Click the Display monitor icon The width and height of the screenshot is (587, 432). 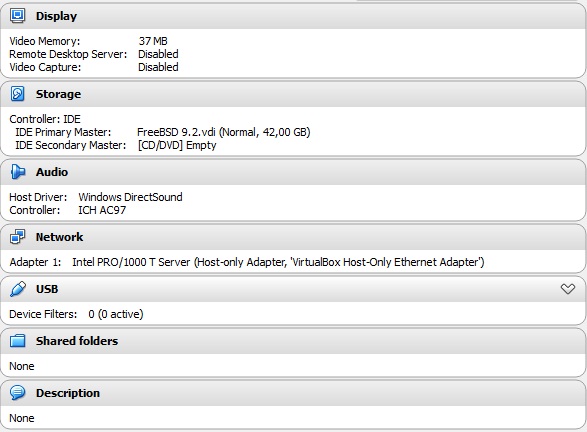(17, 16)
